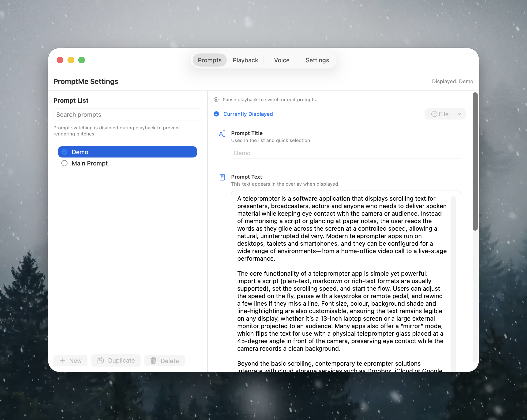
Task: Click the Prompt Text document icon
Action: tap(222, 177)
